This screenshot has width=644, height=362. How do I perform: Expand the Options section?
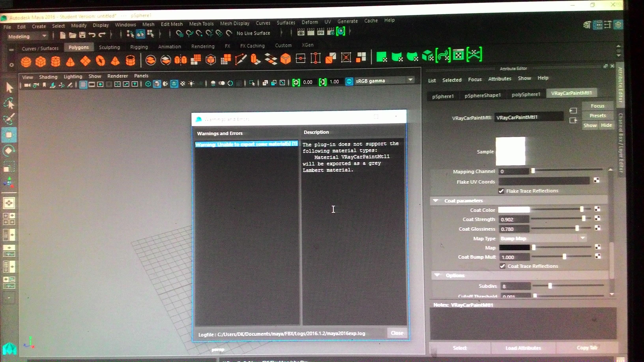coord(437,275)
